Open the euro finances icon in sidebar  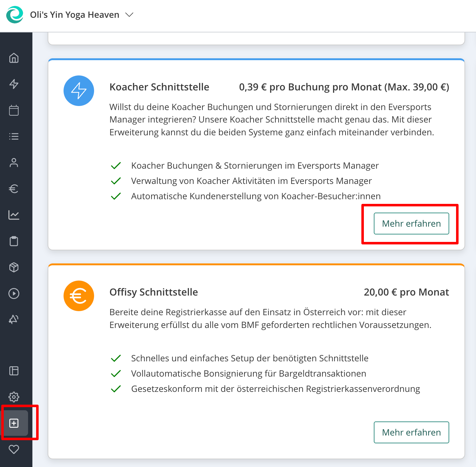[14, 189]
